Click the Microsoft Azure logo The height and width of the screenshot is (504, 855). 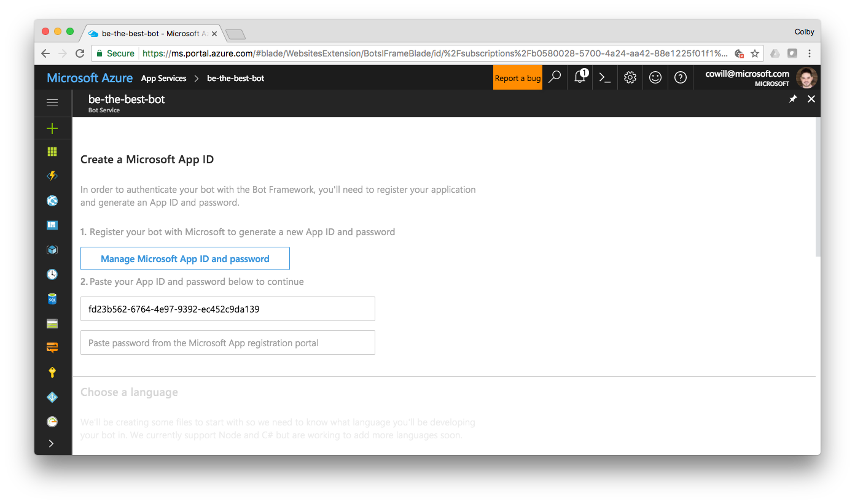90,78
